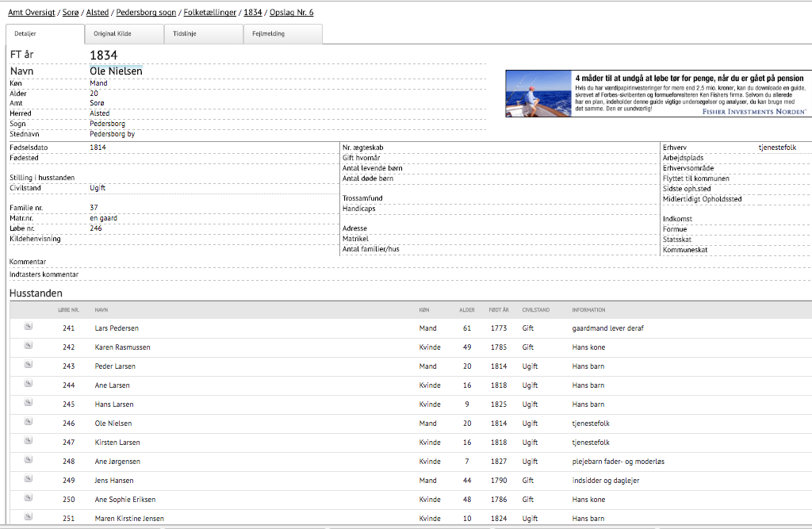Image resolution: width=812 pixels, height=529 pixels.
Task: Open magnifier icon for Jens Hansen row
Action: pyautogui.click(x=29, y=479)
